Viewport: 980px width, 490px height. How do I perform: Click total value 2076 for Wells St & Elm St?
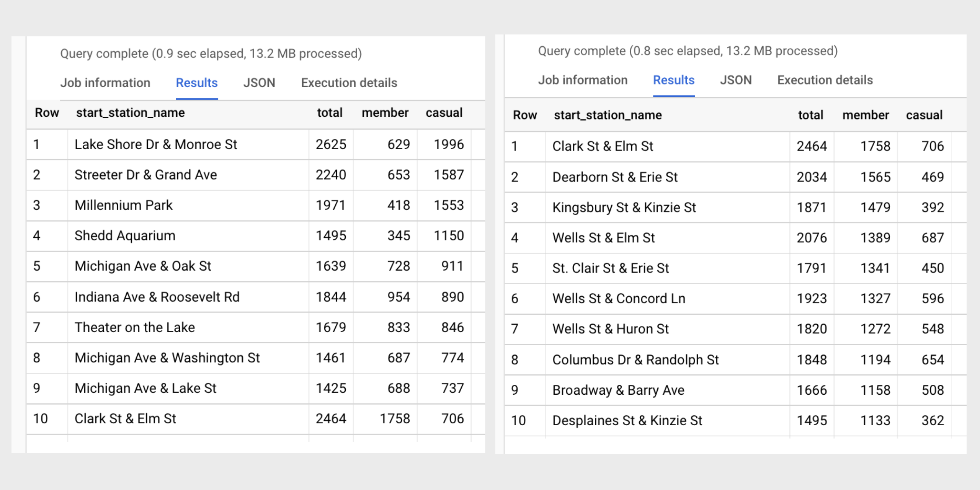click(x=812, y=238)
